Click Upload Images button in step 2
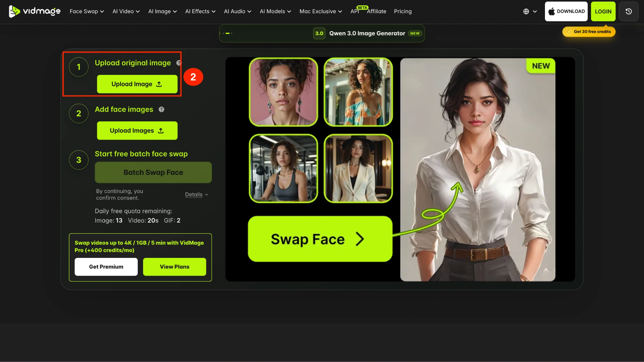644x362 pixels. point(137,131)
